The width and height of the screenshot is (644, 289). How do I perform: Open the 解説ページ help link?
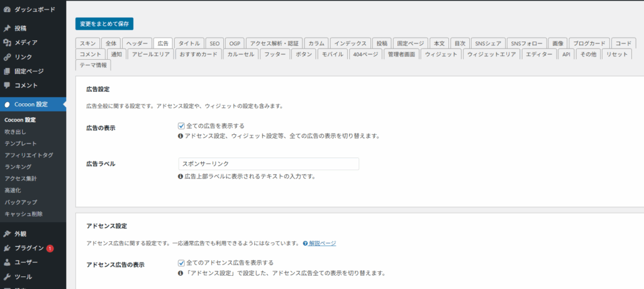point(321,244)
